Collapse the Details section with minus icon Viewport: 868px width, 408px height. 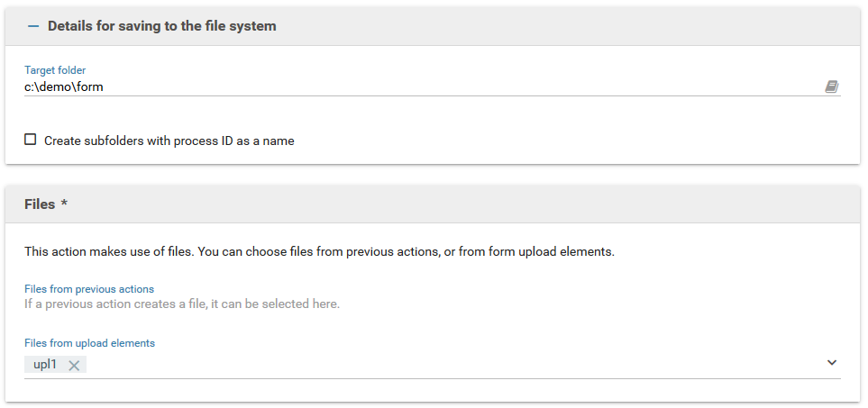[x=33, y=26]
